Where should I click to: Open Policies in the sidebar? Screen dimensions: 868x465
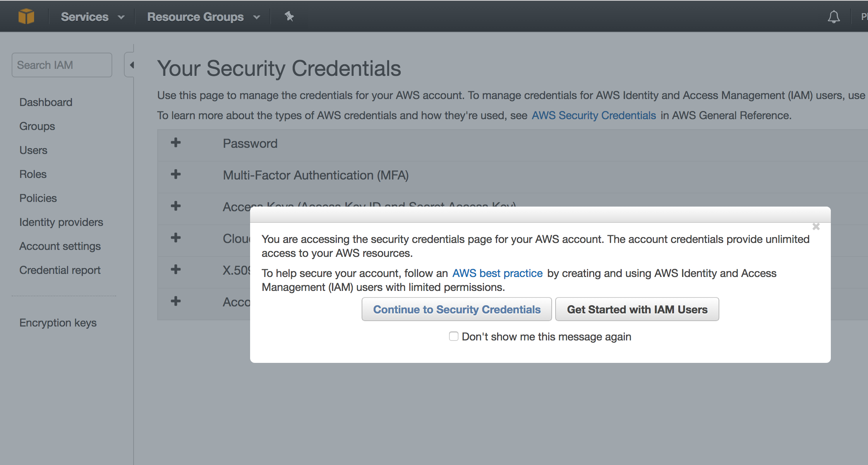click(x=38, y=198)
